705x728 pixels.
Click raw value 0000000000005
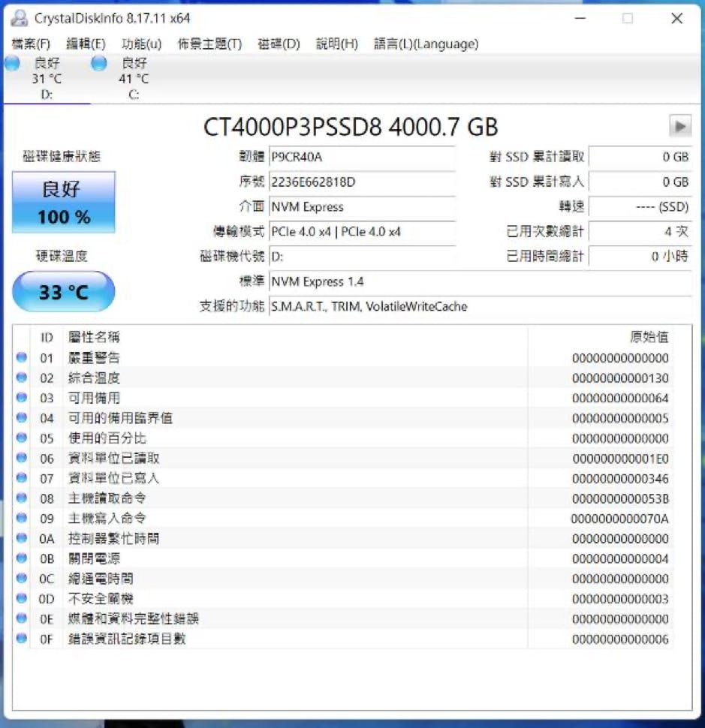pos(620,419)
